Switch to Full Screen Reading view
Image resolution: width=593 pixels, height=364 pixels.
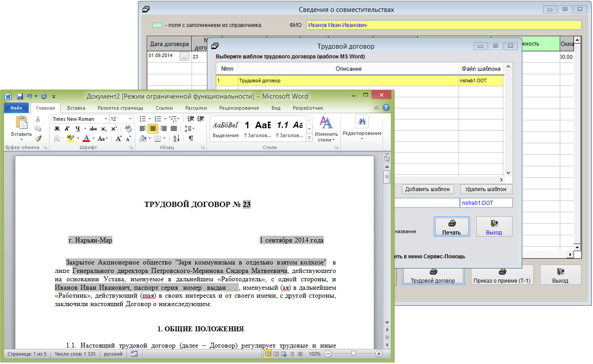tap(276, 354)
